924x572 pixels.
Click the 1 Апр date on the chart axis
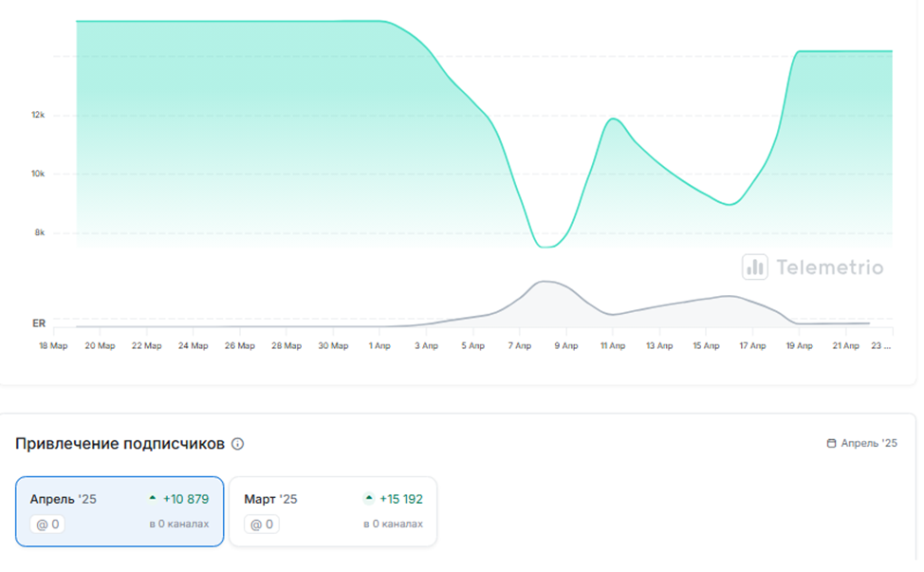coord(379,346)
